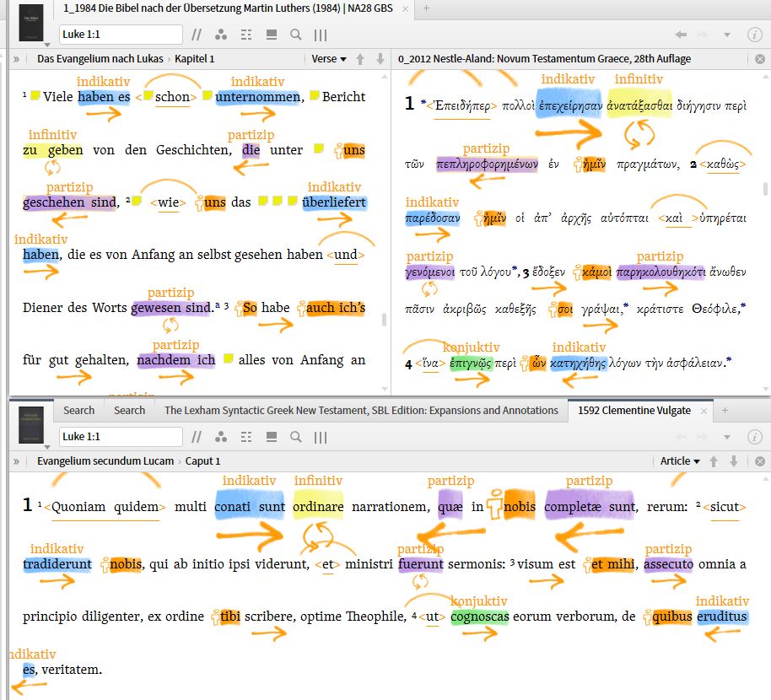Open resource information for Clementine Vulgate
The image size is (771, 700).
pos(754,437)
